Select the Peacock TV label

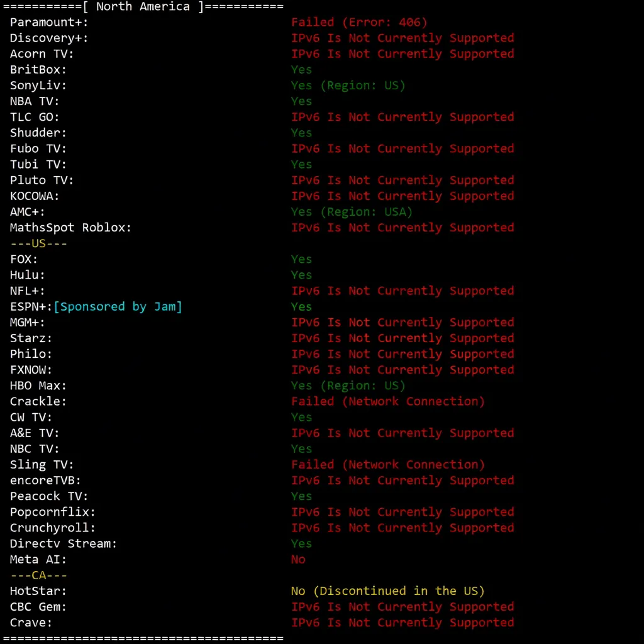click(49, 496)
